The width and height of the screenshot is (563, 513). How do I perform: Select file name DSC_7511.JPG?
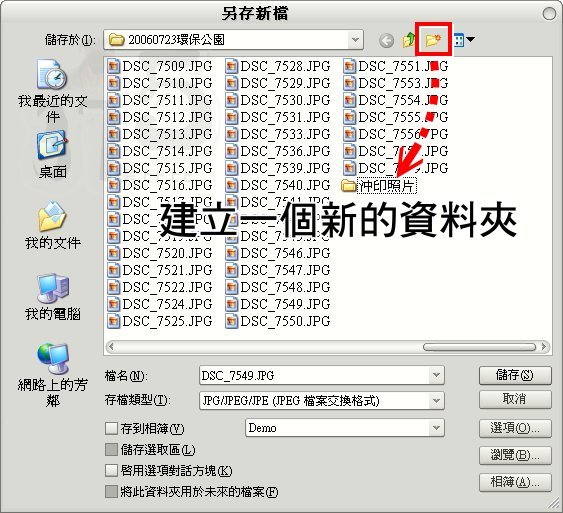point(167,100)
